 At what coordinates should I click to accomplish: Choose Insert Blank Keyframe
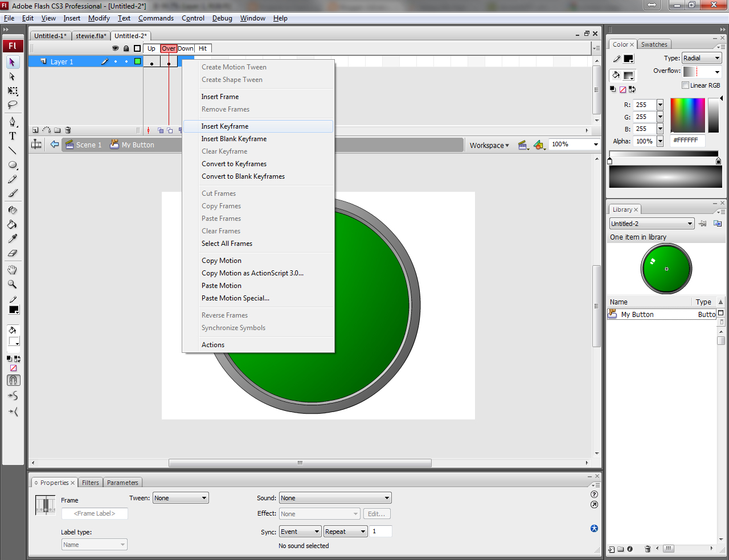click(258, 139)
